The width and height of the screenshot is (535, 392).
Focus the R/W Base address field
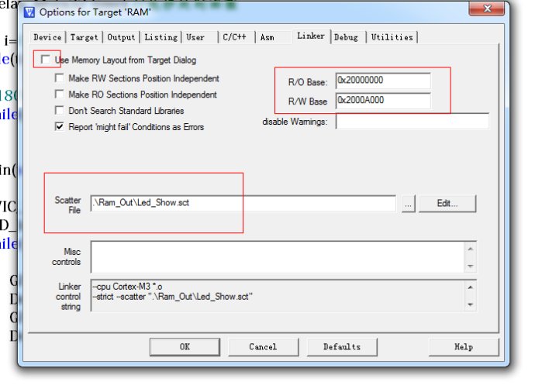pos(382,101)
